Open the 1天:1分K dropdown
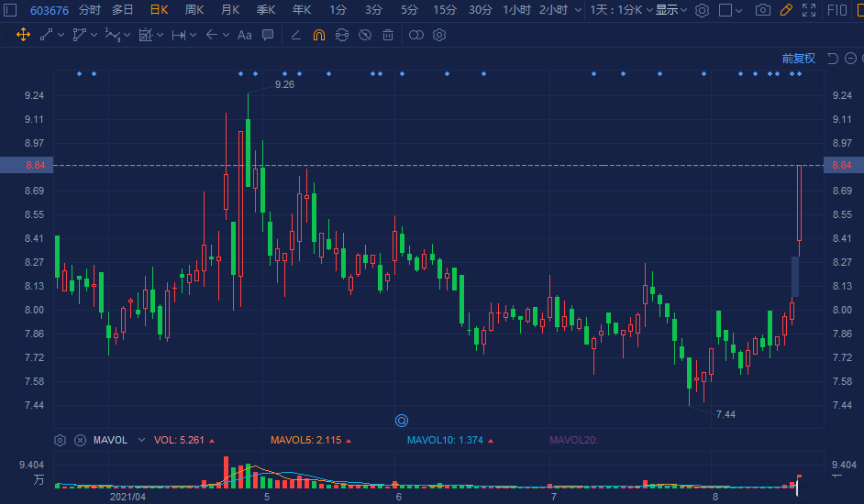The image size is (864, 504). click(x=621, y=10)
